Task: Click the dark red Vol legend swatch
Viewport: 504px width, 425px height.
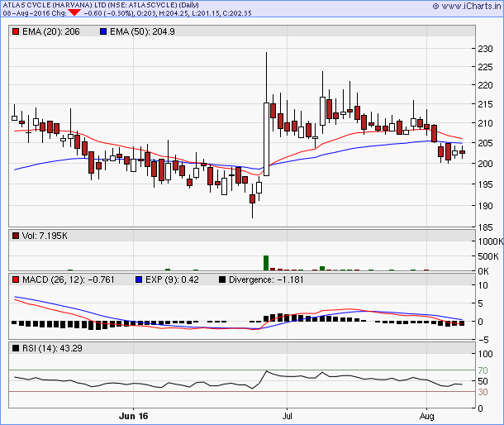Action: tap(16, 236)
